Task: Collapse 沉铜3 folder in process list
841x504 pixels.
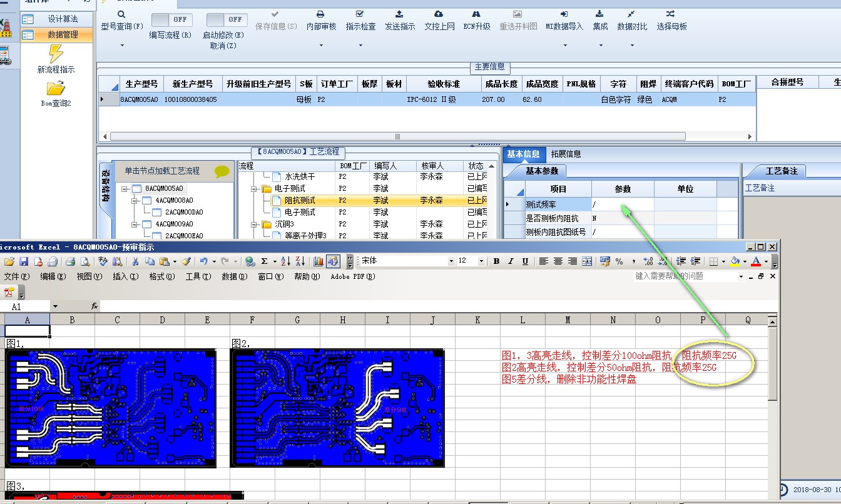Action: click(x=255, y=224)
